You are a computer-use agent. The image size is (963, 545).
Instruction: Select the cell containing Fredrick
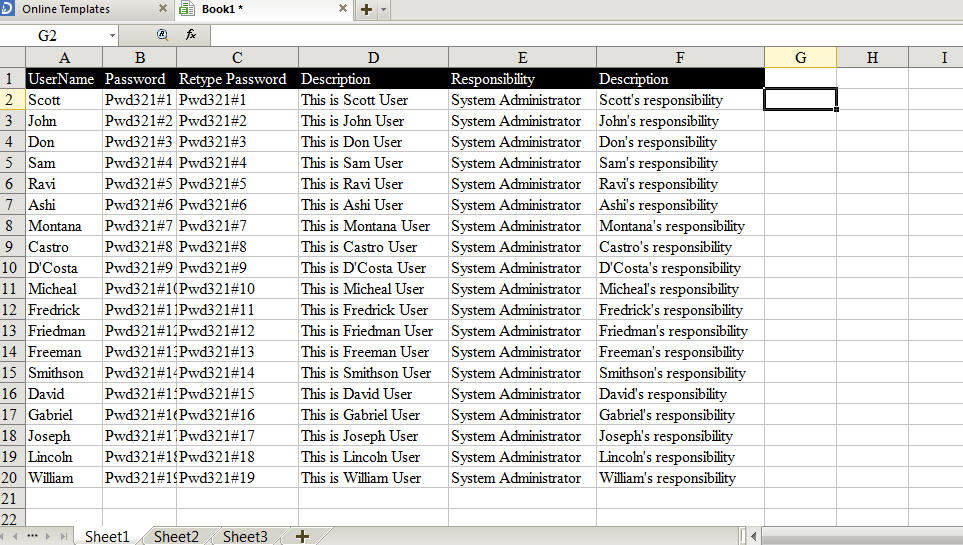[64, 310]
